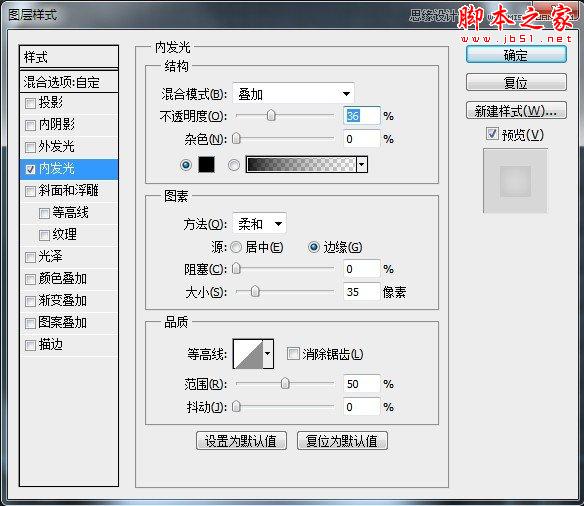Select the 斜面和浮雕 style label
This screenshot has width=584, height=506.
click(69, 190)
